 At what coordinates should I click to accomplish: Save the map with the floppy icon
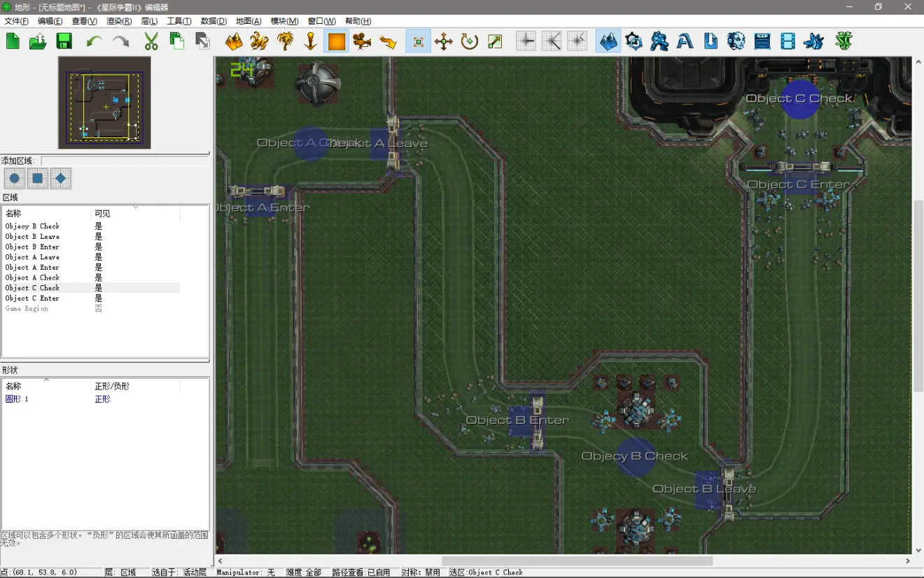(64, 41)
